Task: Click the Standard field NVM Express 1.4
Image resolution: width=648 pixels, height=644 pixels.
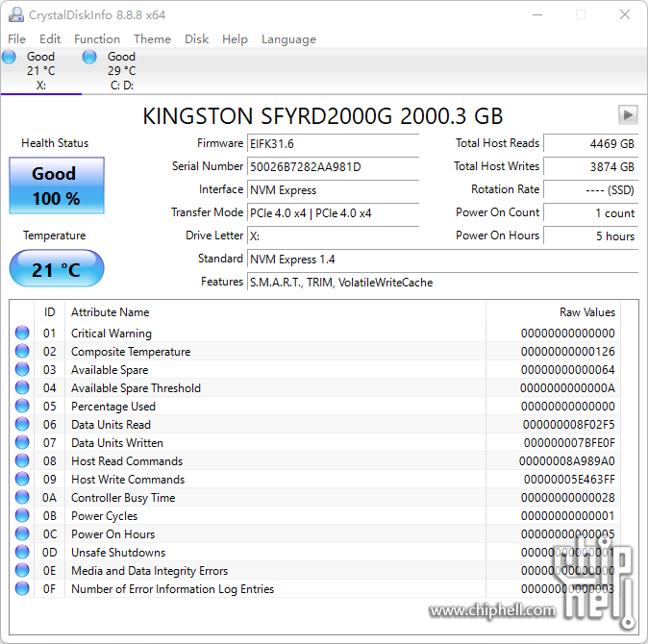Action: [443, 260]
